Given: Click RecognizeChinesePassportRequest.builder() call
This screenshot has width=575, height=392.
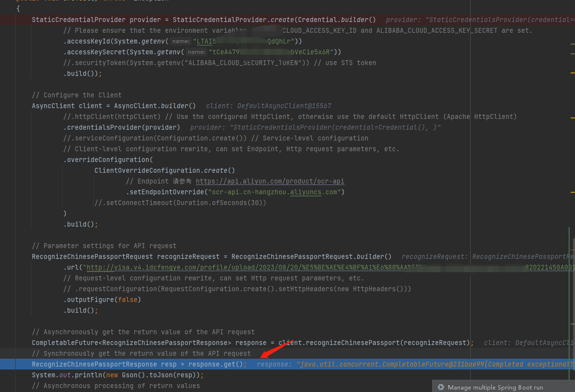Looking at the screenshot, I should 311,257.
